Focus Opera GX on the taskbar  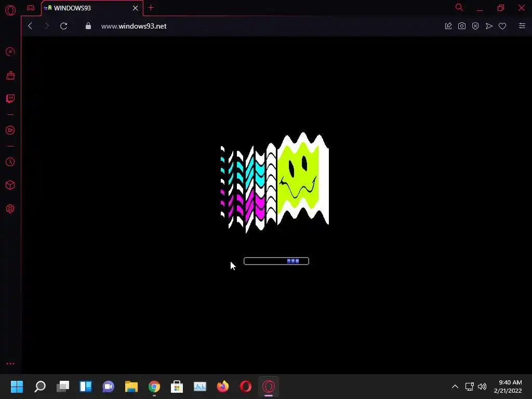coord(269,387)
